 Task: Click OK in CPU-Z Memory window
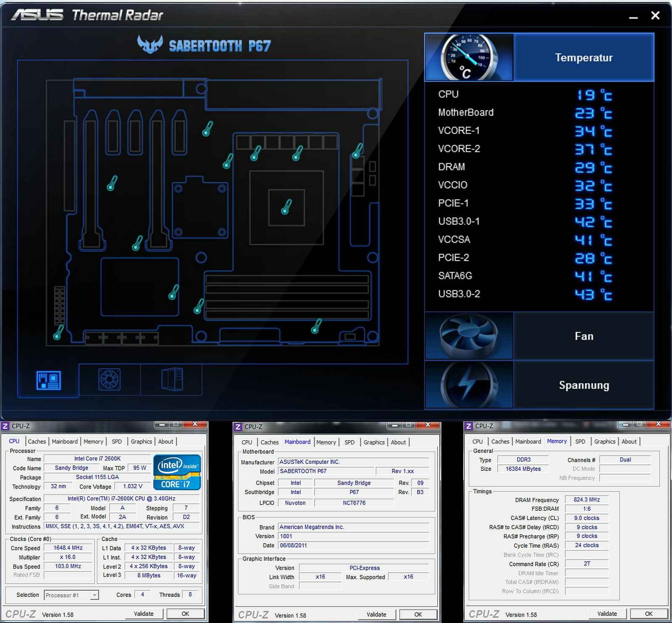tap(649, 614)
